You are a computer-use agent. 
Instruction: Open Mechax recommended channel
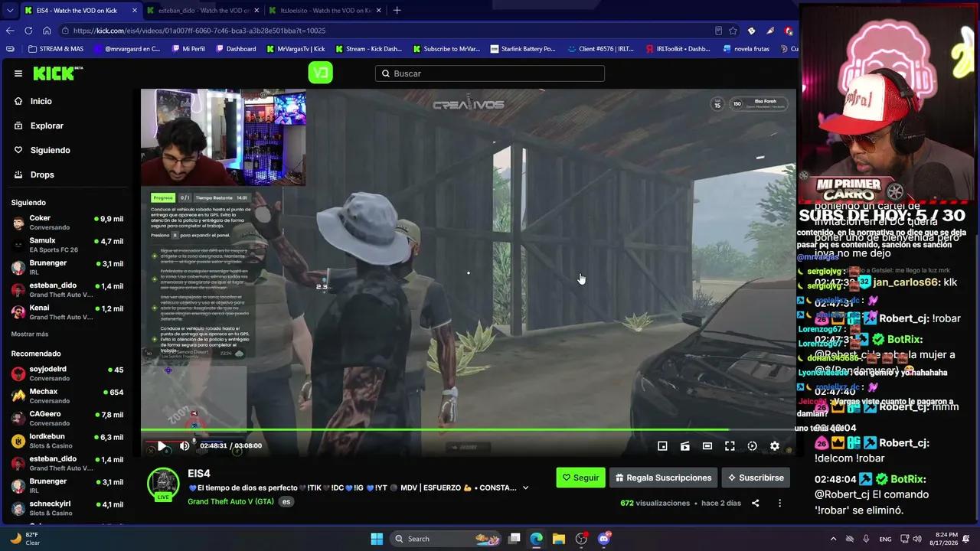point(67,396)
